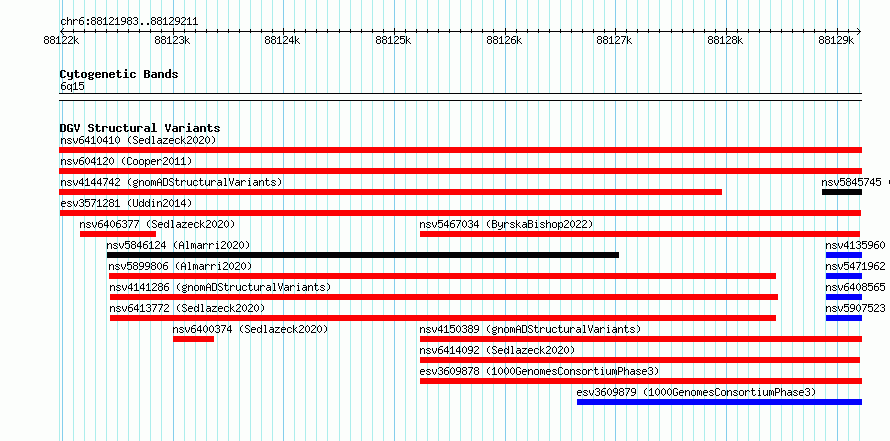Click nsv6413772 (Sedlazeck2020) label
Image resolution: width=890 pixels, height=441 pixels.
coord(187,308)
